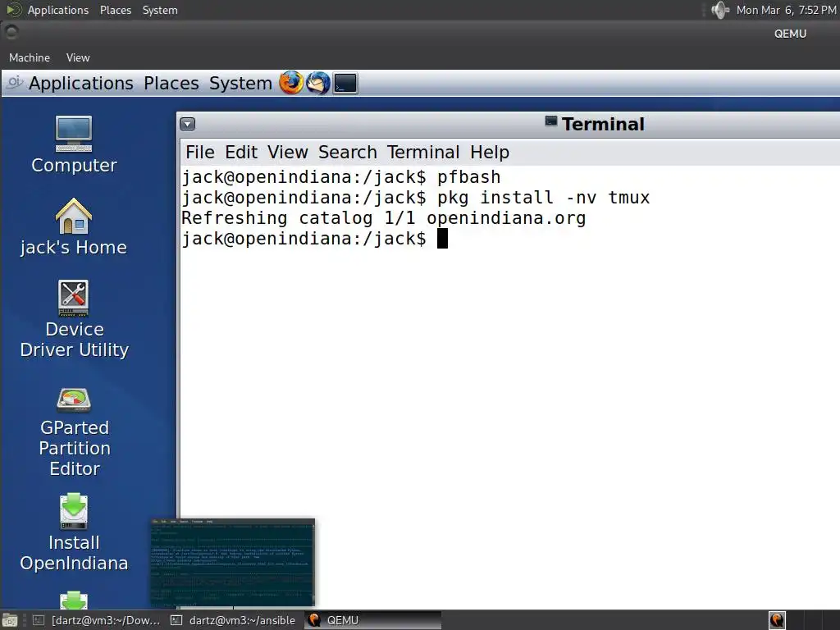840x630 pixels.
Task: Launch Thunderbird from the OpenIndiana panel
Action: point(318,83)
